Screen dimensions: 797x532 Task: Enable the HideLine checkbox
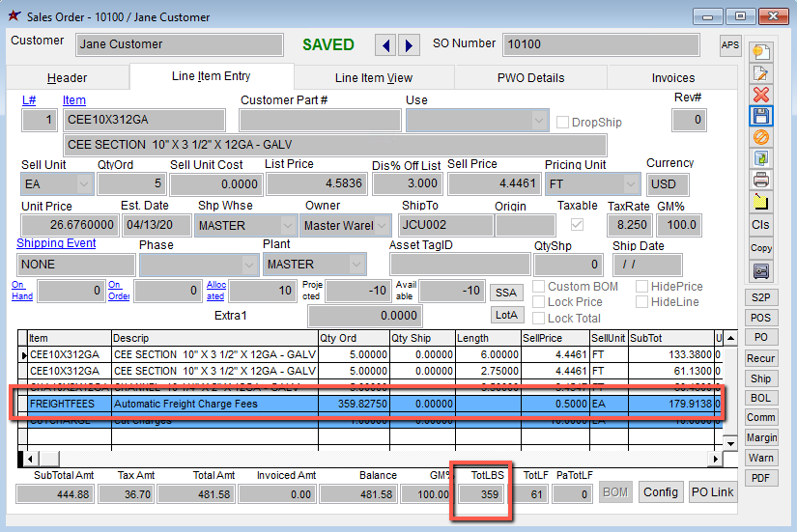click(x=642, y=302)
